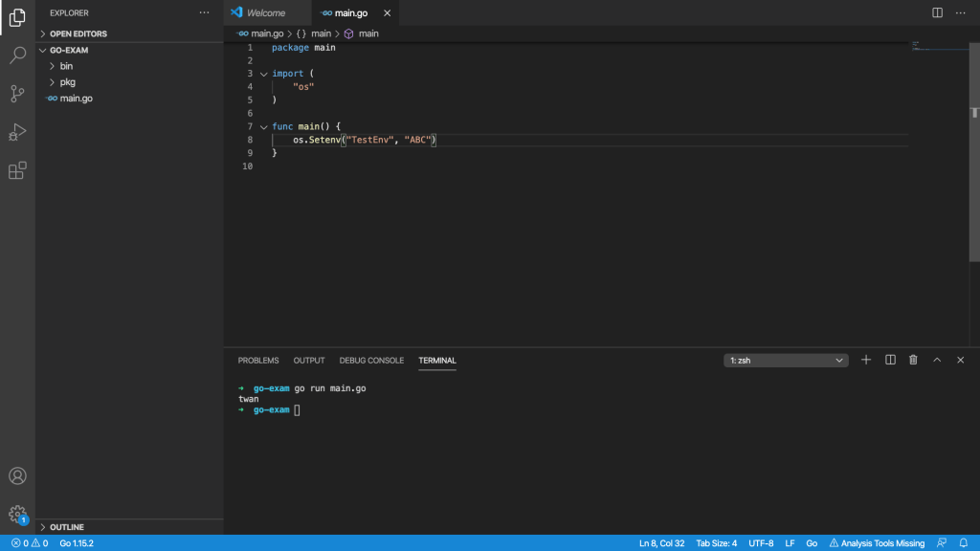Fold the import block on line 3
The width and height of the screenshot is (980, 551).
pos(263,74)
